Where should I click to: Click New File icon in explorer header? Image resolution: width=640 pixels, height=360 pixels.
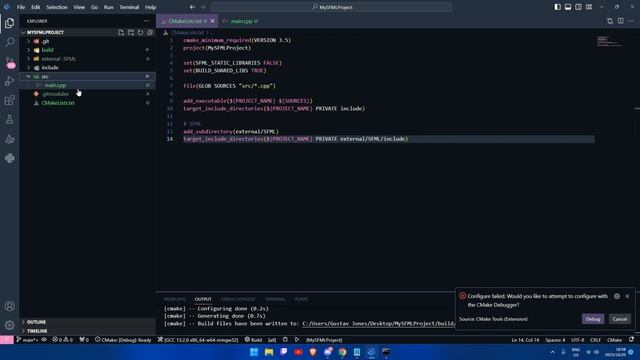click(121, 32)
